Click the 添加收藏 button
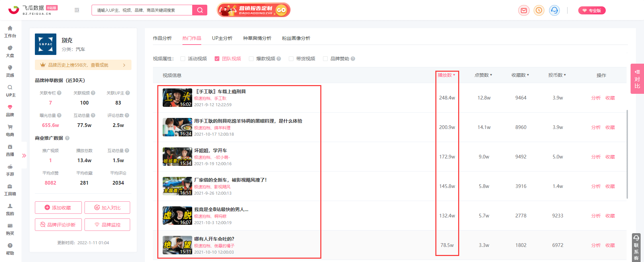 (x=58, y=208)
